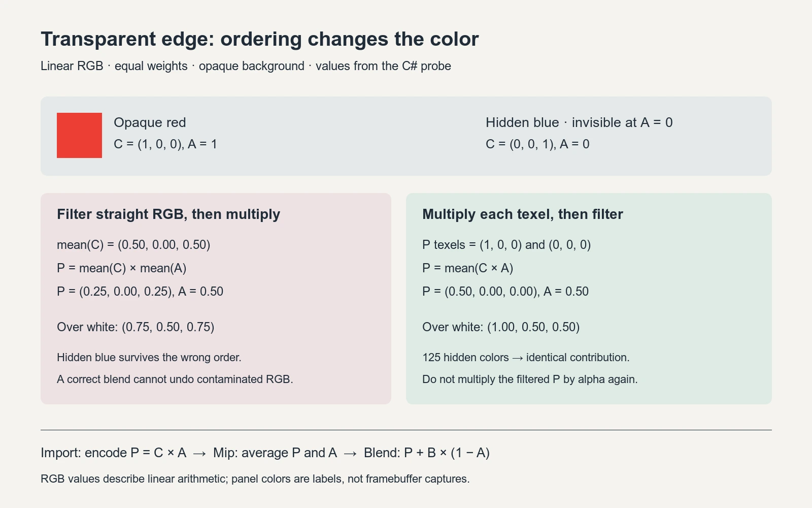Viewport: 812px width, 508px height.
Task: Click the 'Import: encode P = C × A' pipeline line
Action: [114, 453]
